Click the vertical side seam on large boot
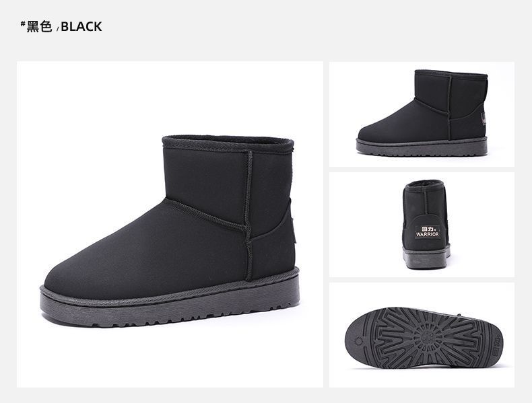Image resolution: width=532 pixels, height=403 pixels. coord(249,215)
